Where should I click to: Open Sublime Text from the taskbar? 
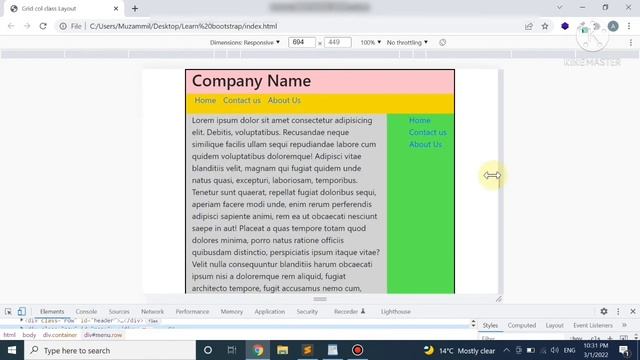(307, 350)
